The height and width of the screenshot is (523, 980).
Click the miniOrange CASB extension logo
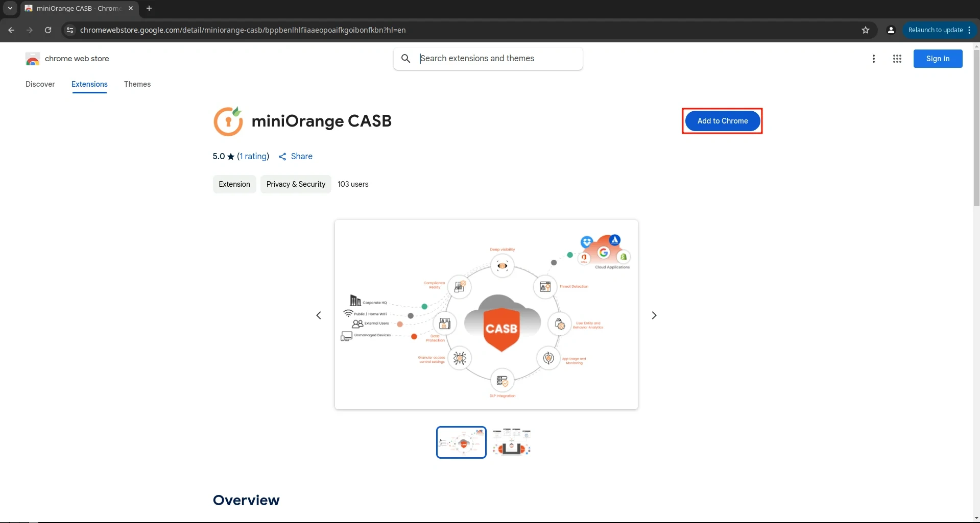coord(228,121)
